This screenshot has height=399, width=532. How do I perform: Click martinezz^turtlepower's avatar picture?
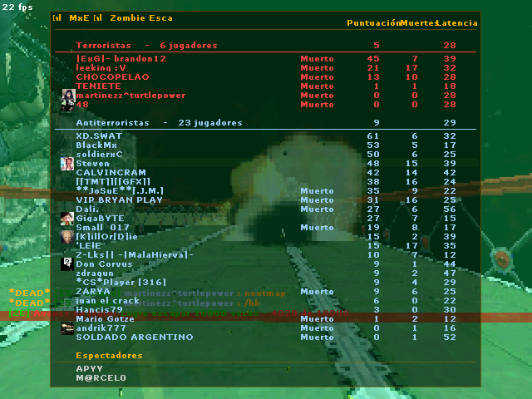tap(68, 96)
